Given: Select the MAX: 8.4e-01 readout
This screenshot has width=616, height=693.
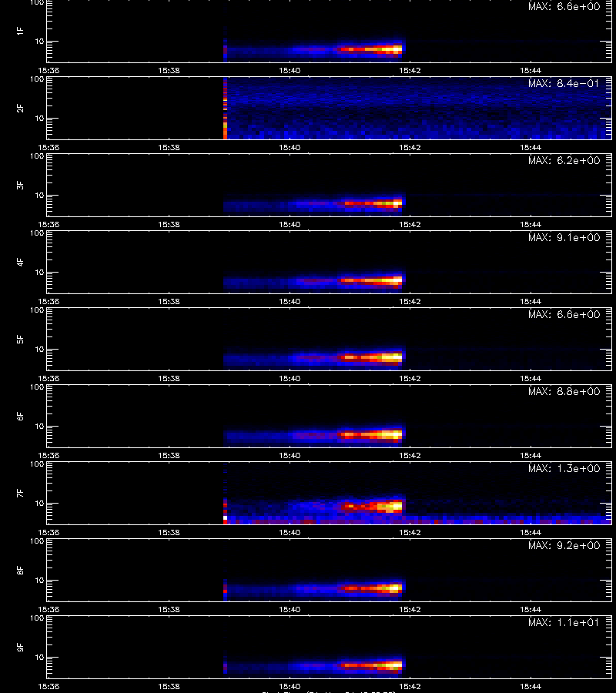Looking at the screenshot, I should [564, 83].
